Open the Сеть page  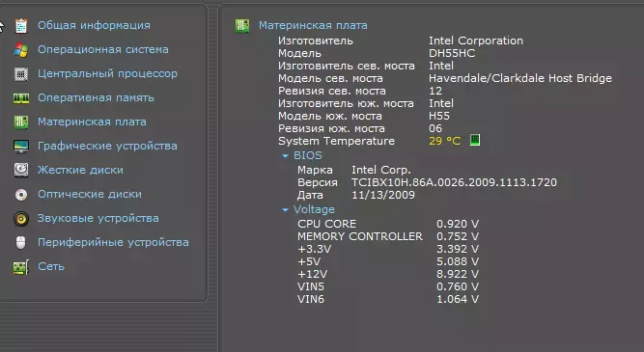tap(51, 267)
